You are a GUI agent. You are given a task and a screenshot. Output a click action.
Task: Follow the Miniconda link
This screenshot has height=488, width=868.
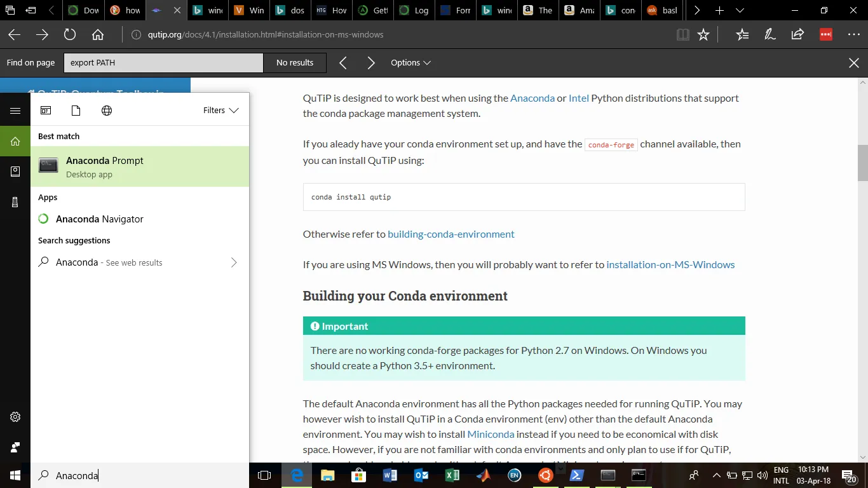pos(491,434)
